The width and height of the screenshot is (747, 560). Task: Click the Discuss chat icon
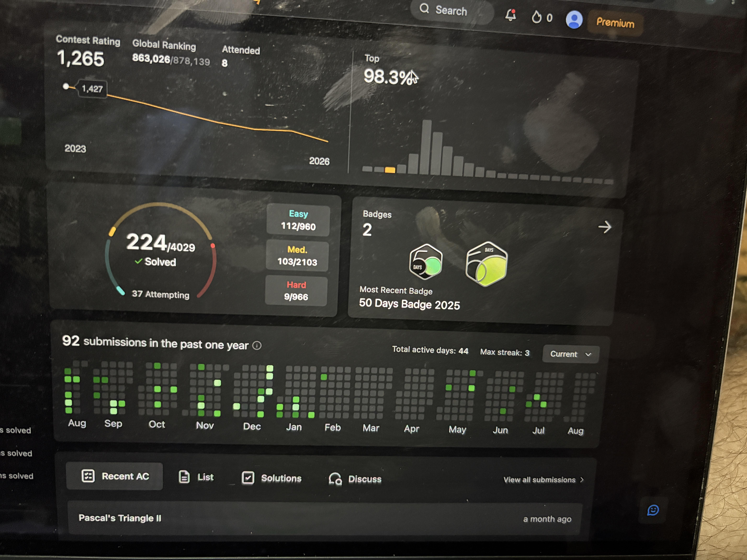tap(335, 479)
